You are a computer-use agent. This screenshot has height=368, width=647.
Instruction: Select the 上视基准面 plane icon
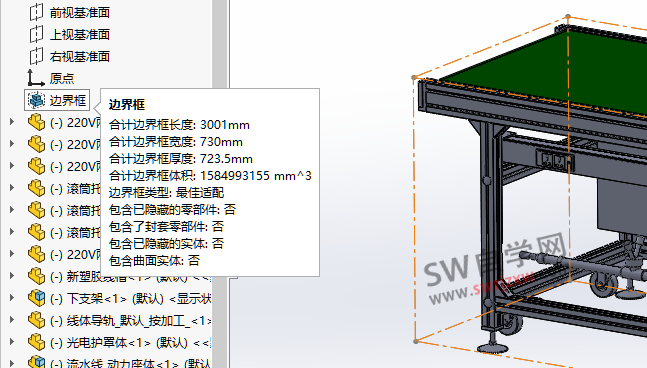pos(36,34)
